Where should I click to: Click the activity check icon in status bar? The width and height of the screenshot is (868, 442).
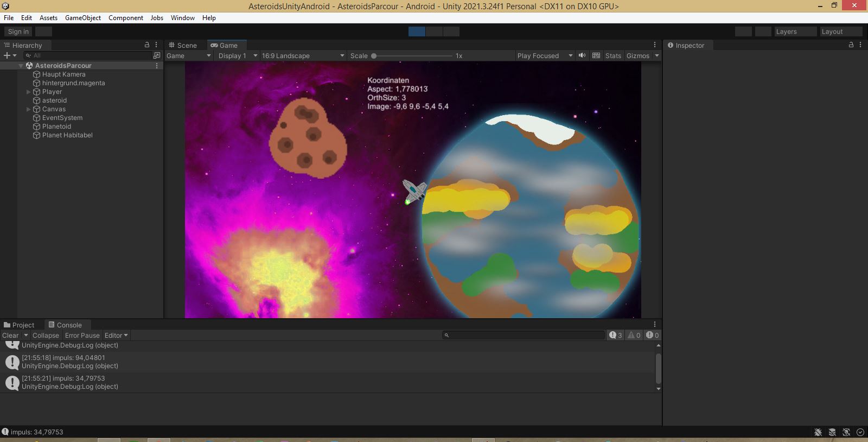(x=860, y=432)
